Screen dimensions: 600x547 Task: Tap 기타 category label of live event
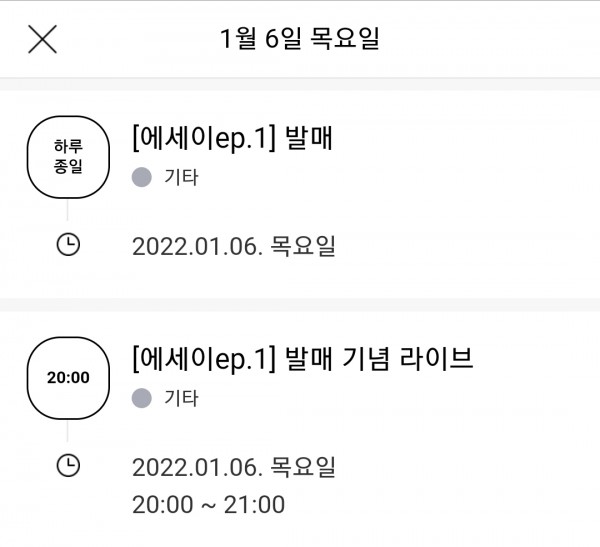point(181,398)
